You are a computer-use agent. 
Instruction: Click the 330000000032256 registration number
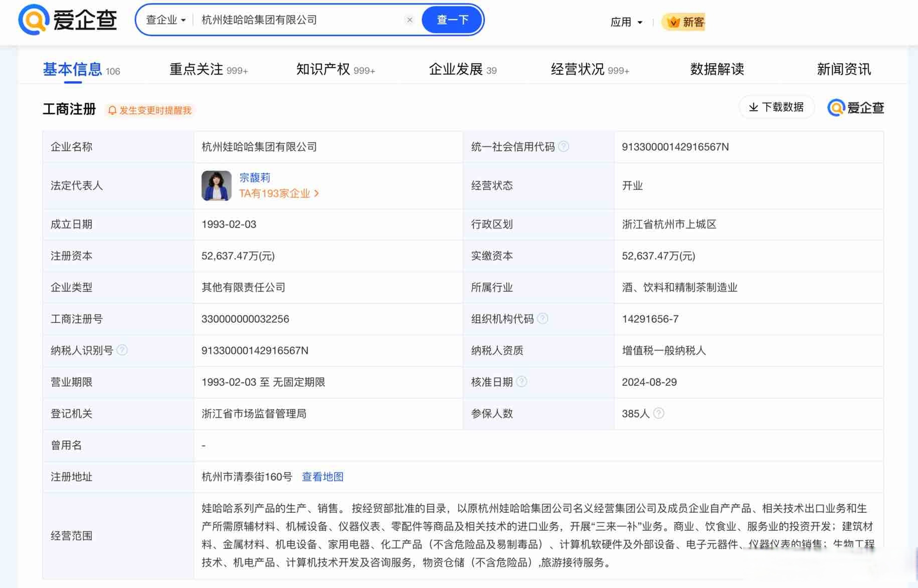point(245,319)
